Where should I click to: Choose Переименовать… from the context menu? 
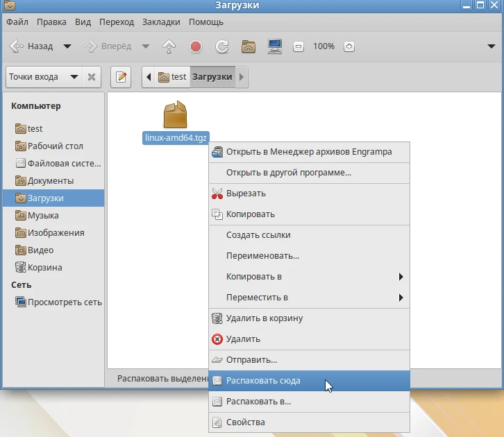[309, 256]
